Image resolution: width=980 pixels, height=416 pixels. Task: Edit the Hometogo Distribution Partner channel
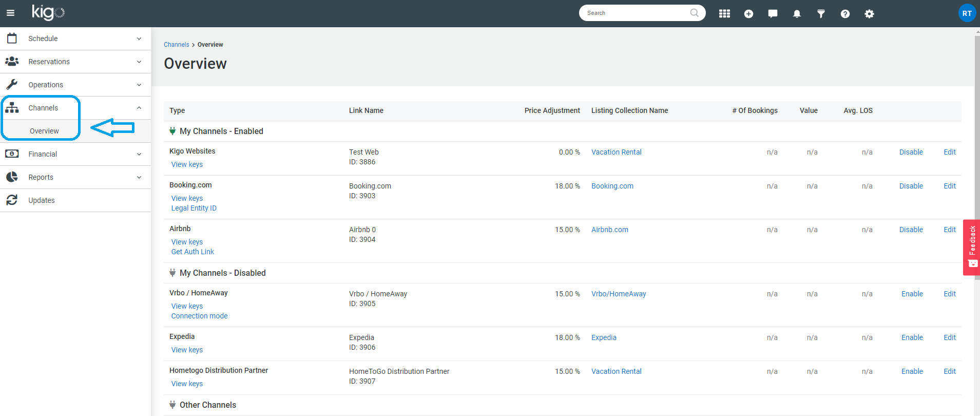(x=950, y=371)
